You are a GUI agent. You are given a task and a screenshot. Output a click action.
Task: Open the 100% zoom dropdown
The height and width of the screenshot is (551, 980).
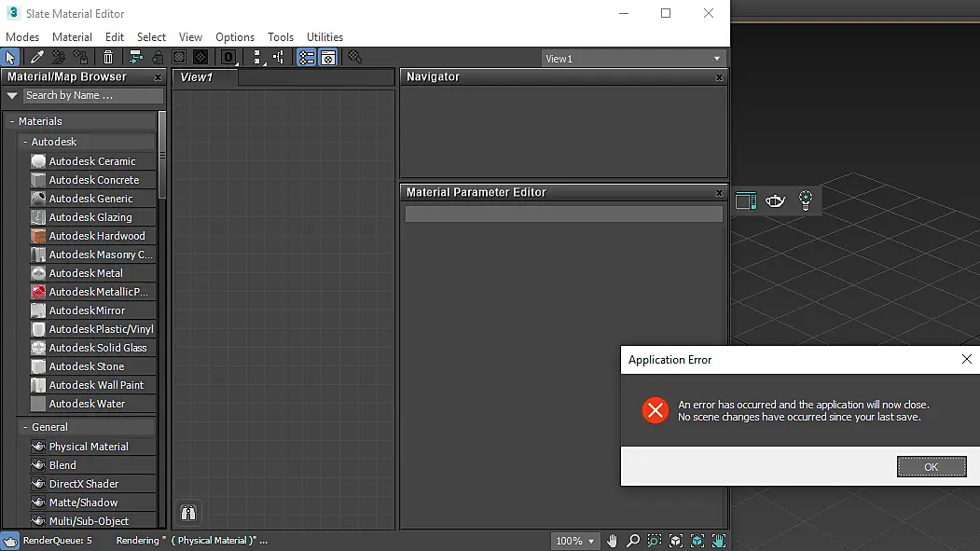[x=574, y=541]
